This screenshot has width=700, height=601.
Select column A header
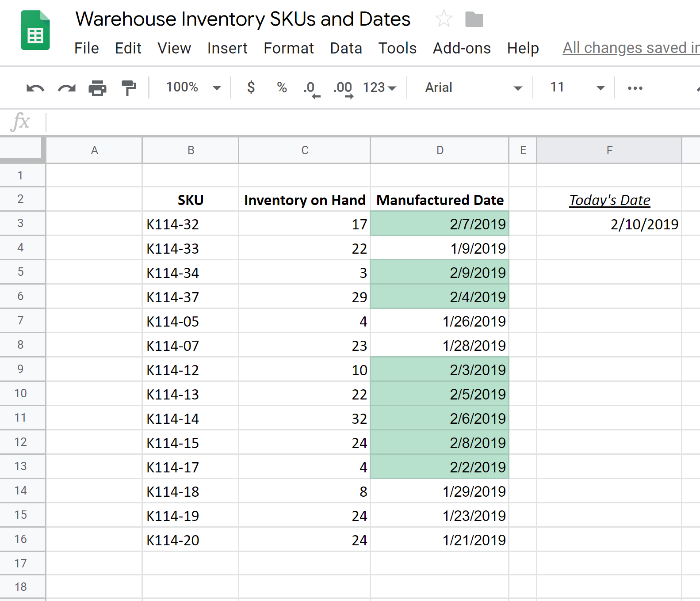[x=94, y=150]
